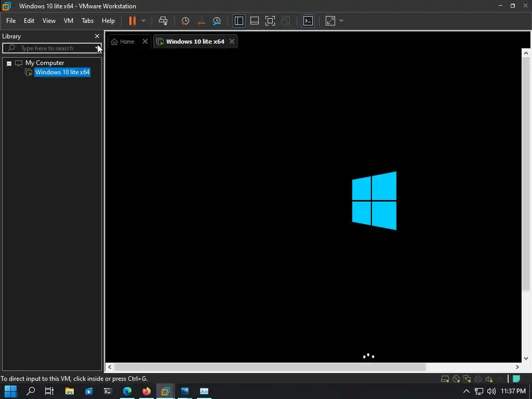Open the power options dropdown beside the pause icon
The image size is (532, 399).
[x=143, y=21]
